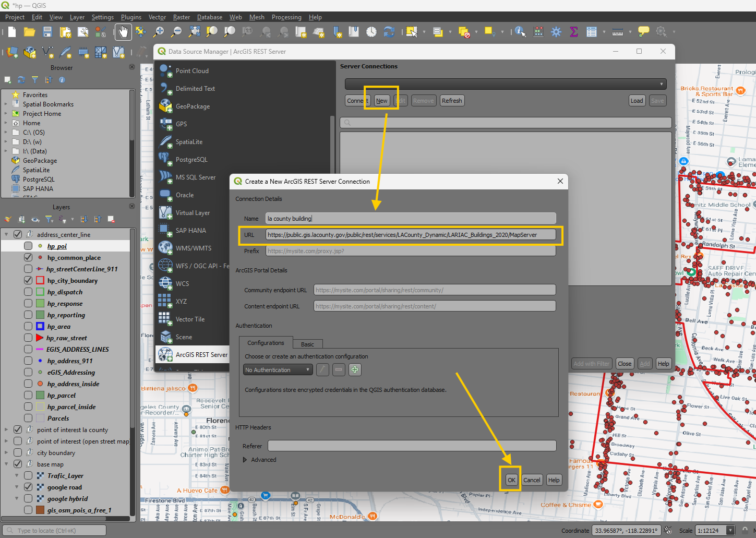
Task: Open the attribute table icon
Action: pos(592,32)
